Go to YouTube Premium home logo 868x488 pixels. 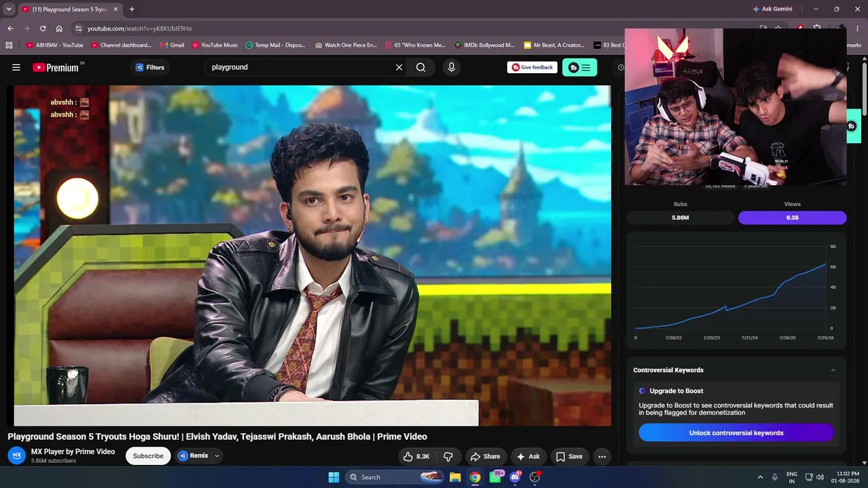(56, 67)
